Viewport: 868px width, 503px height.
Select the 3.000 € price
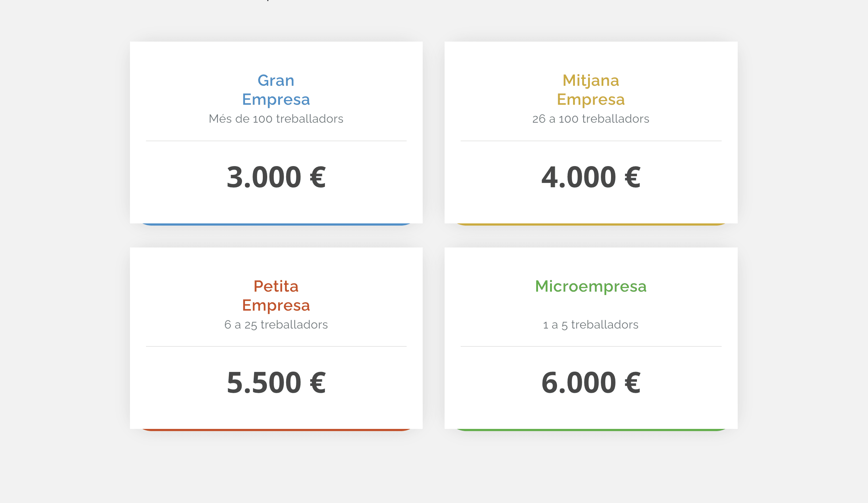(x=276, y=177)
